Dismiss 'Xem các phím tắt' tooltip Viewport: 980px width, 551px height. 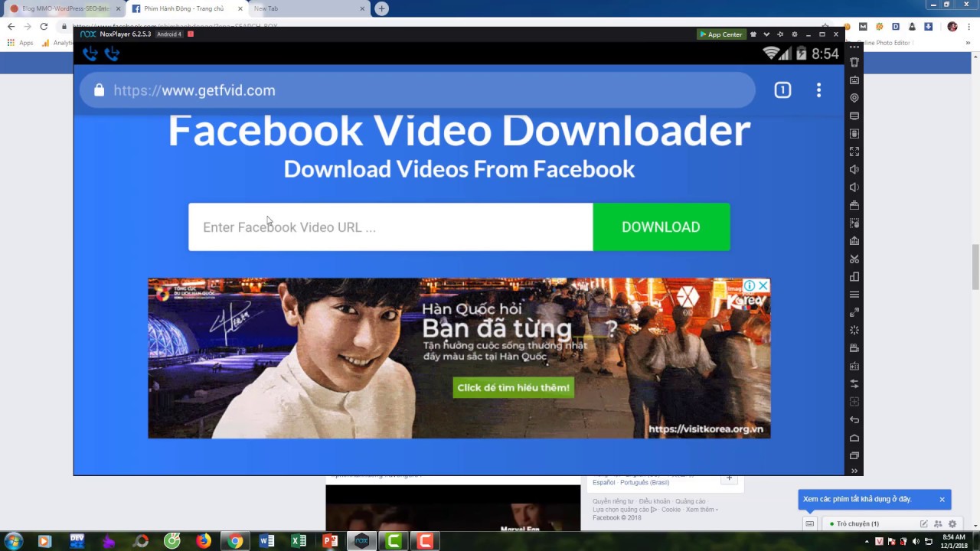(942, 499)
